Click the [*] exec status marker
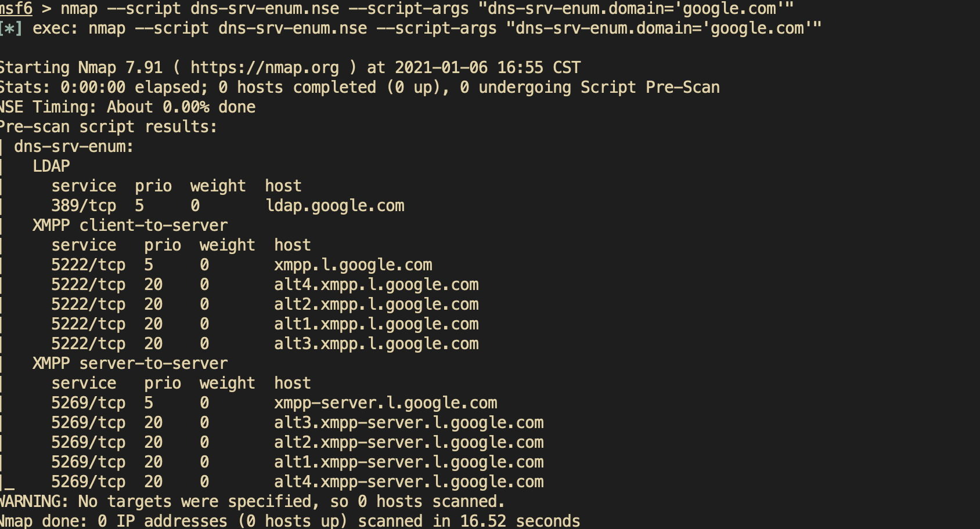 (x=10, y=28)
